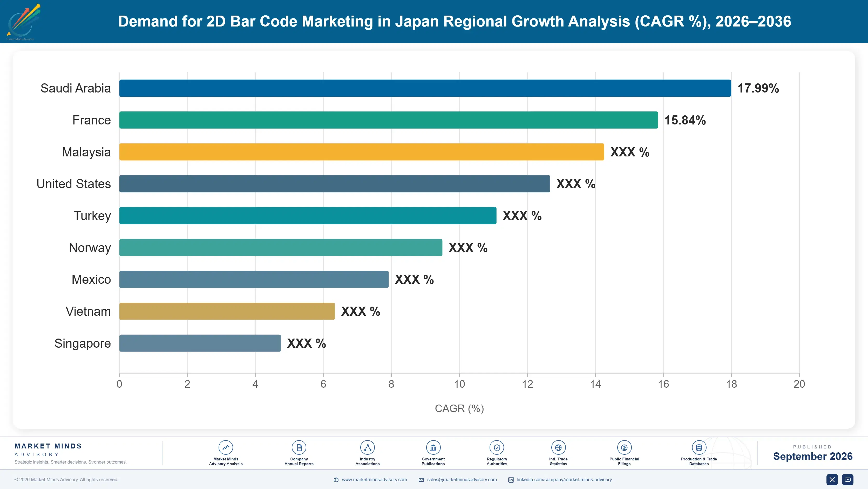868x489 pixels.
Task: Click the Norway bar in chart
Action: [x=281, y=248]
